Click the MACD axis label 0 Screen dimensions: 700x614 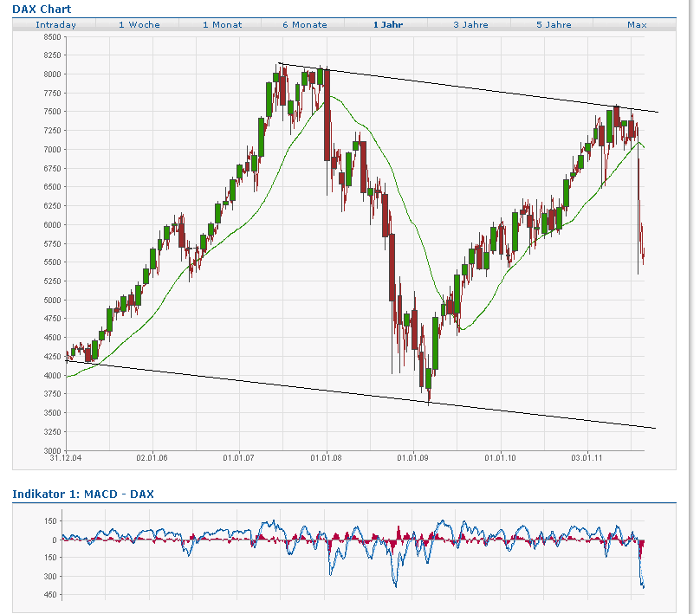coord(55,540)
